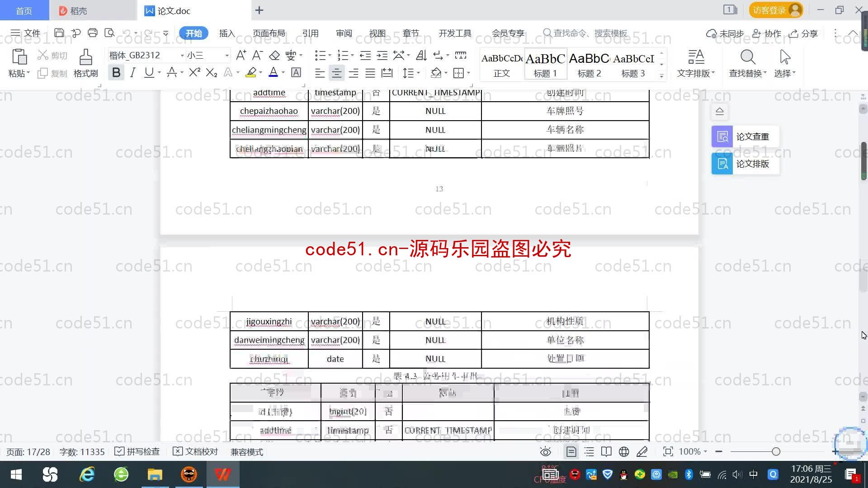The image size is (868, 488).
Task: Click the Bold formatting icon
Action: click(116, 73)
